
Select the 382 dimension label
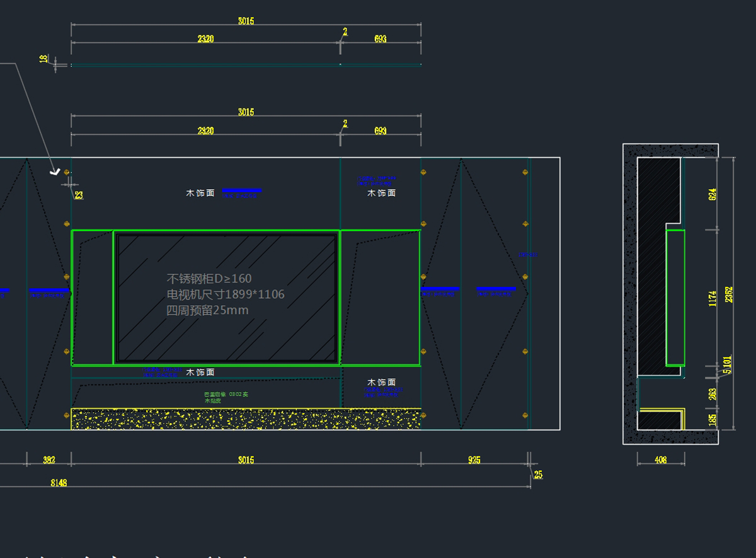point(49,460)
